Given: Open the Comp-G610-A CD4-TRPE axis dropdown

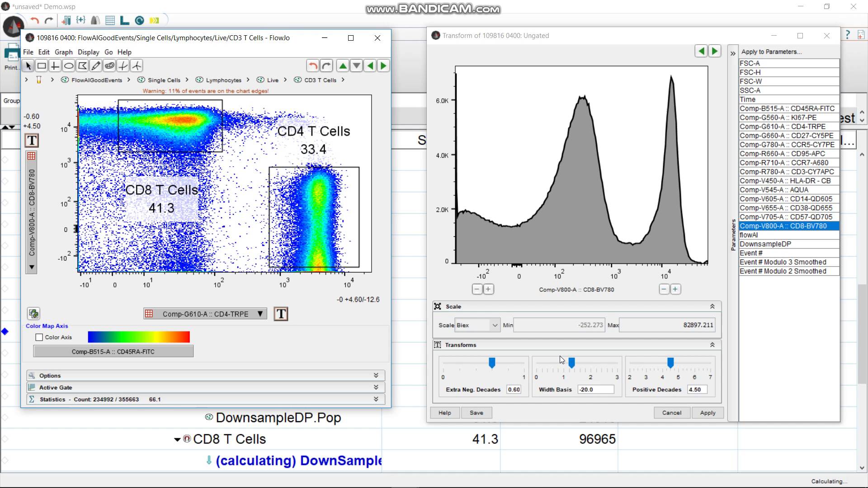Looking at the screenshot, I should click(x=259, y=313).
